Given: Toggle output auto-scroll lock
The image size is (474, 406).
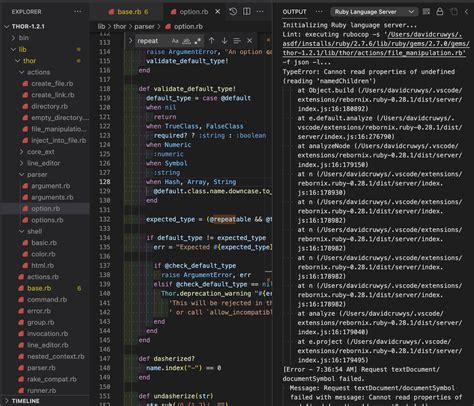Looking at the screenshot, I should tap(440, 12).
